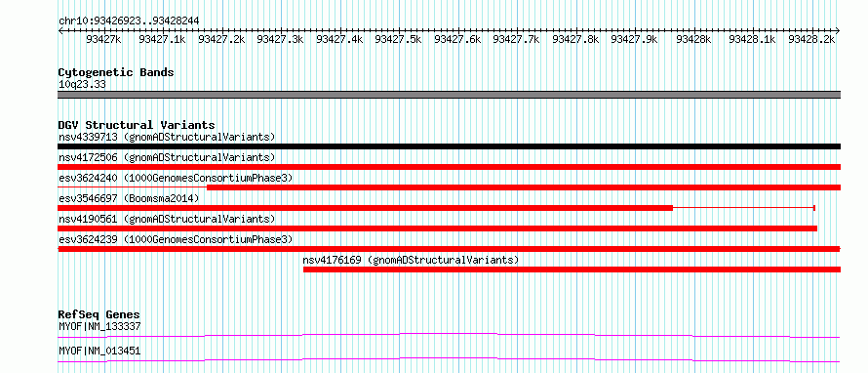Click the RefSeq Genes track title

point(99,314)
